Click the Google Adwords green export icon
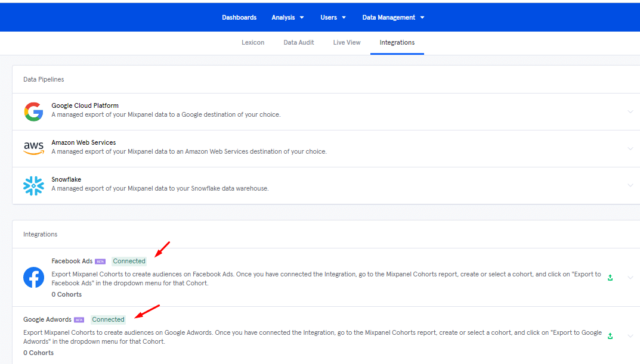The height and width of the screenshot is (364, 640). [x=610, y=336]
